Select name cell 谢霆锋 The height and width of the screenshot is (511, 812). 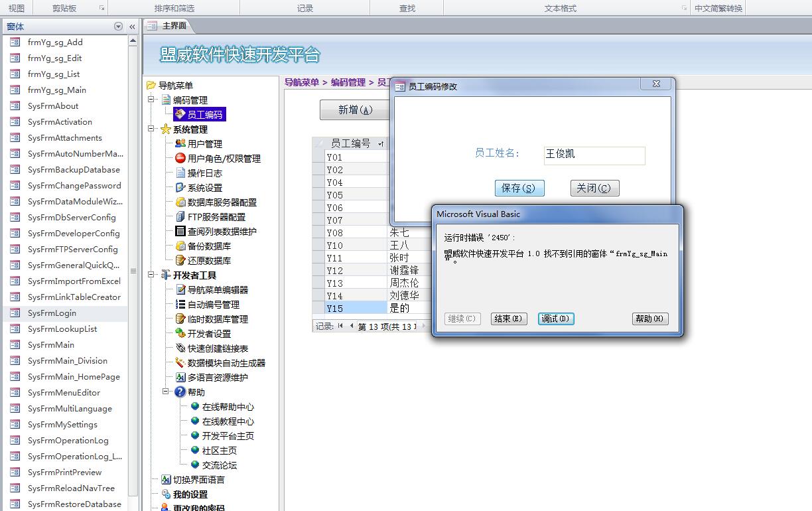point(405,270)
